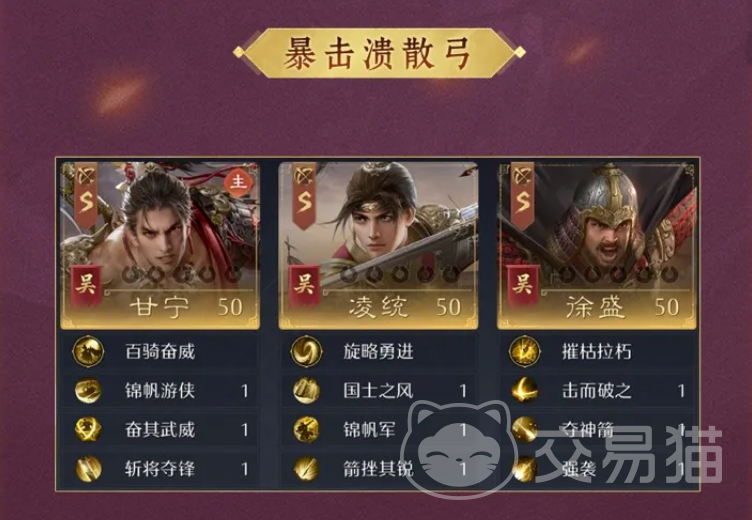Open the 摧枯拉朽 skill icon
This screenshot has height=520, width=752.
coord(525,352)
